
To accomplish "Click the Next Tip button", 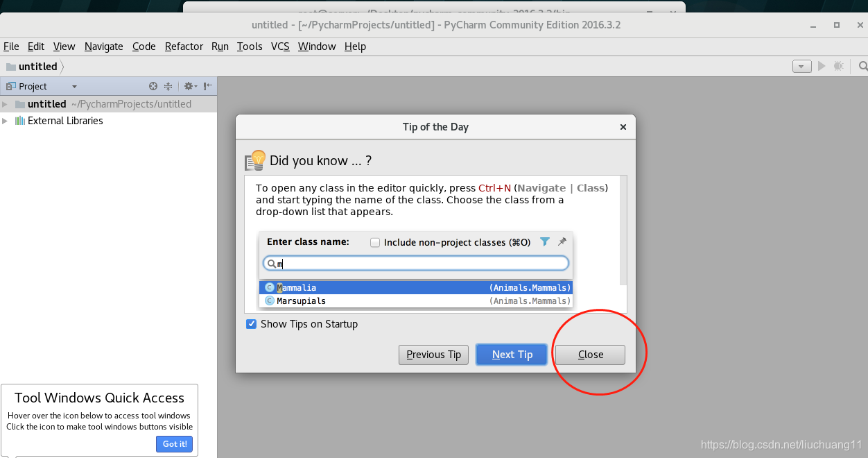I will tap(512, 355).
